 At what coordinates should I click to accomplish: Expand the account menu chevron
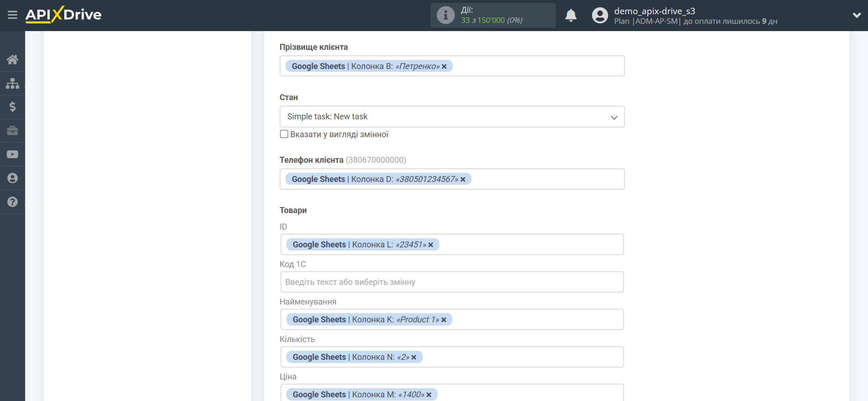pyautogui.click(x=857, y=15)
